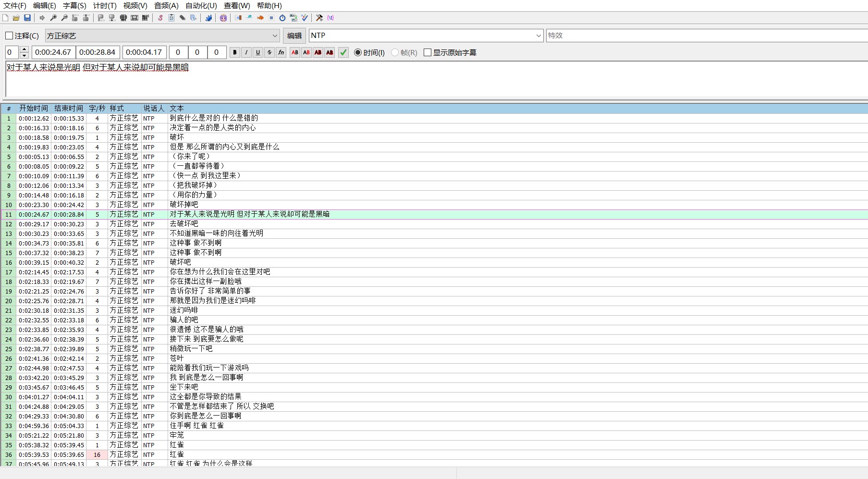
Task: Open the Shift Times icon
Action: (x=238, y=18)
